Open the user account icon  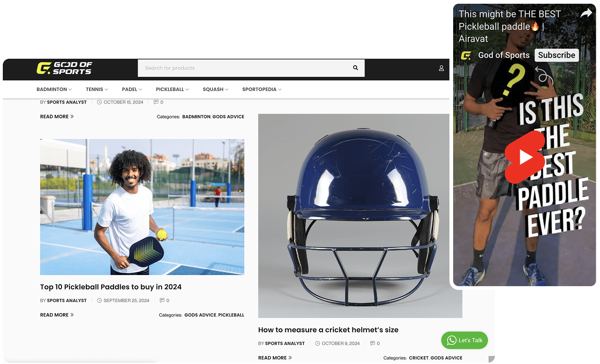441,68
